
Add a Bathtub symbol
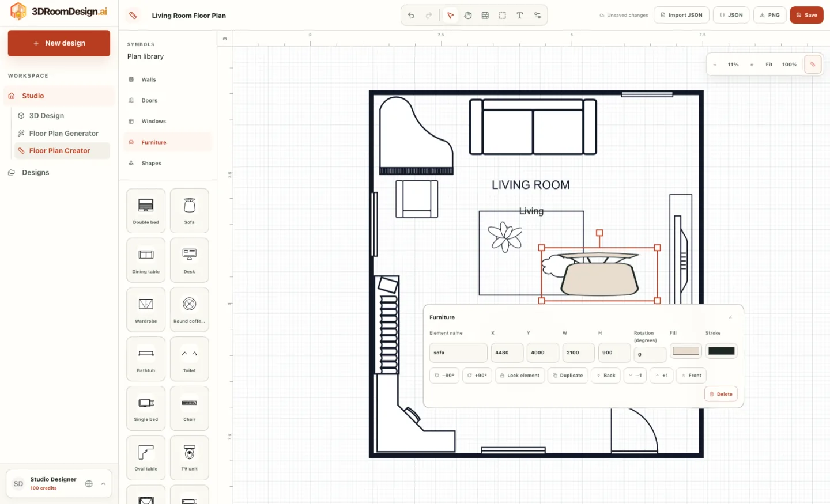click(146, 359)
